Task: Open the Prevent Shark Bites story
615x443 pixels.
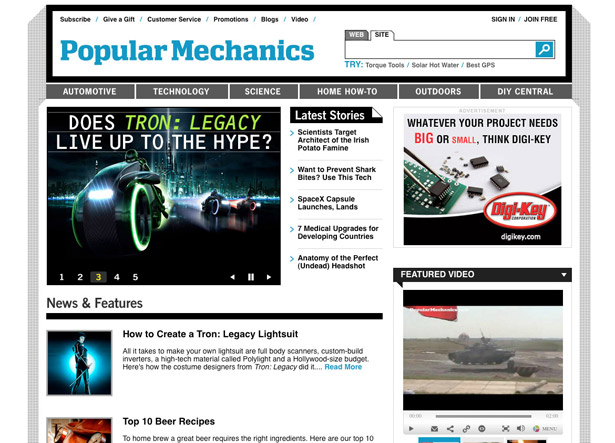Action: coord(337,173)
